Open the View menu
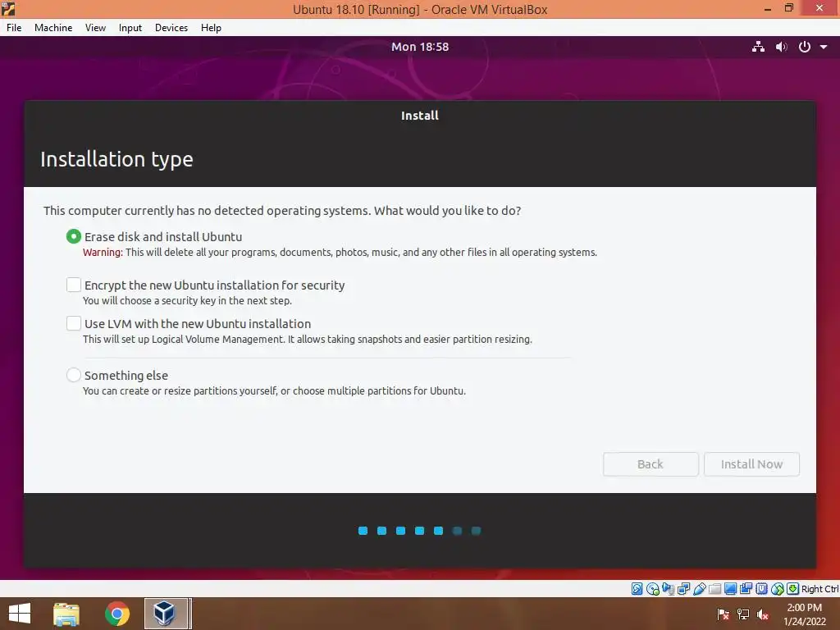The width and height of the screenshot is (840, 630). click(x=95, y=28)
